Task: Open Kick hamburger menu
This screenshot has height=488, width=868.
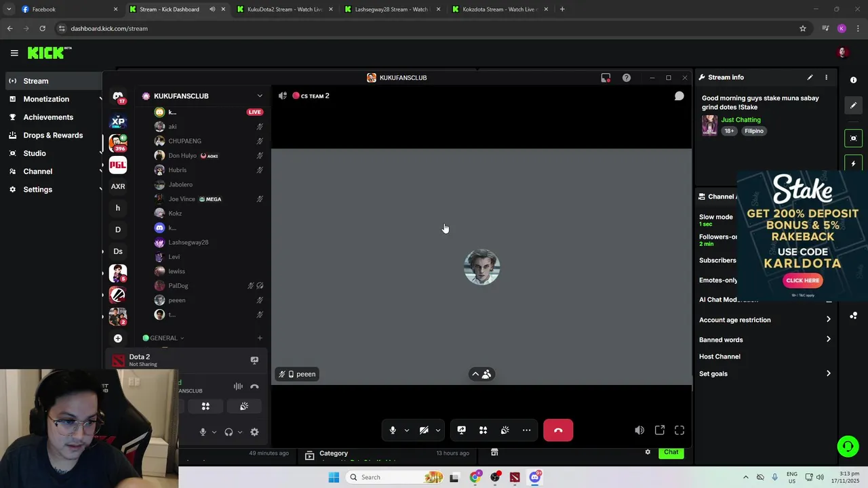Action: 14,53
